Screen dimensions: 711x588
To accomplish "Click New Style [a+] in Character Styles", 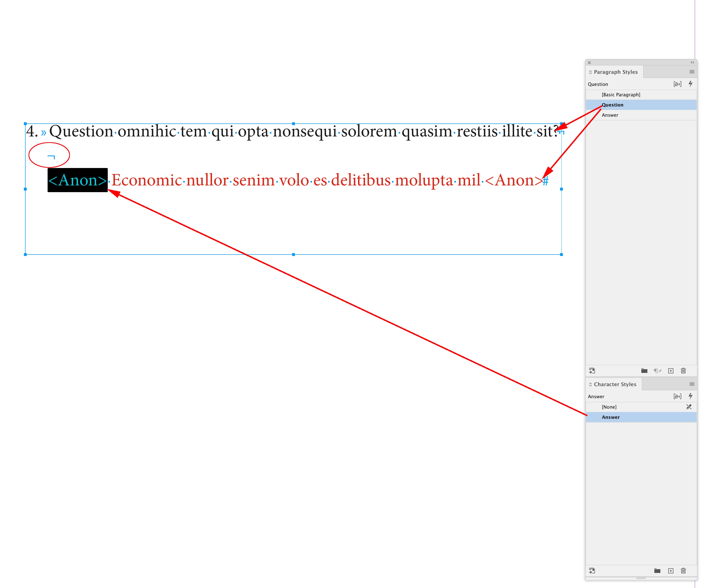I will point(677,396).
